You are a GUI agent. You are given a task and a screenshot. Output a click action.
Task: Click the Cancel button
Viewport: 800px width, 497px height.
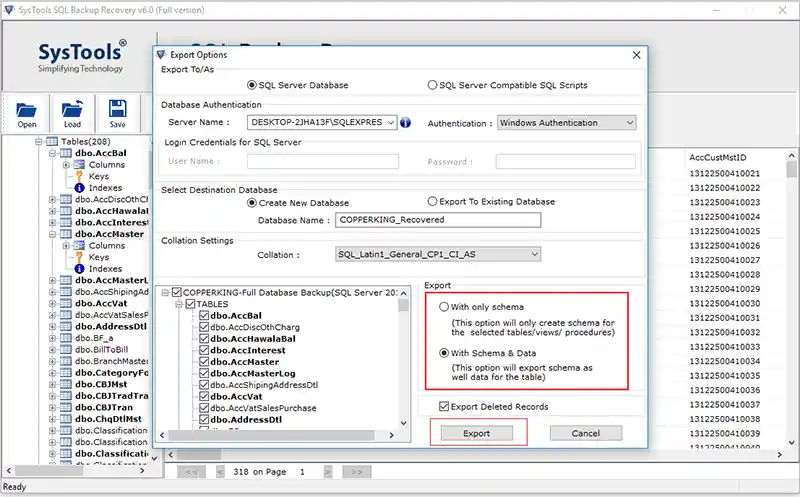(586, 433)
